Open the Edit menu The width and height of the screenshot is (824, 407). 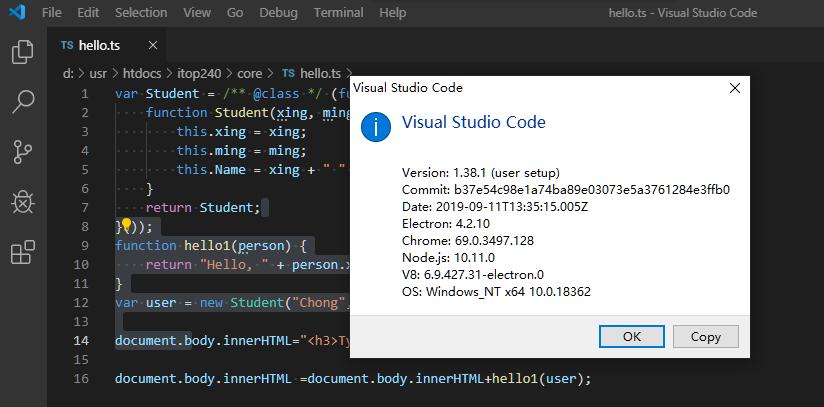click(88, 13)
